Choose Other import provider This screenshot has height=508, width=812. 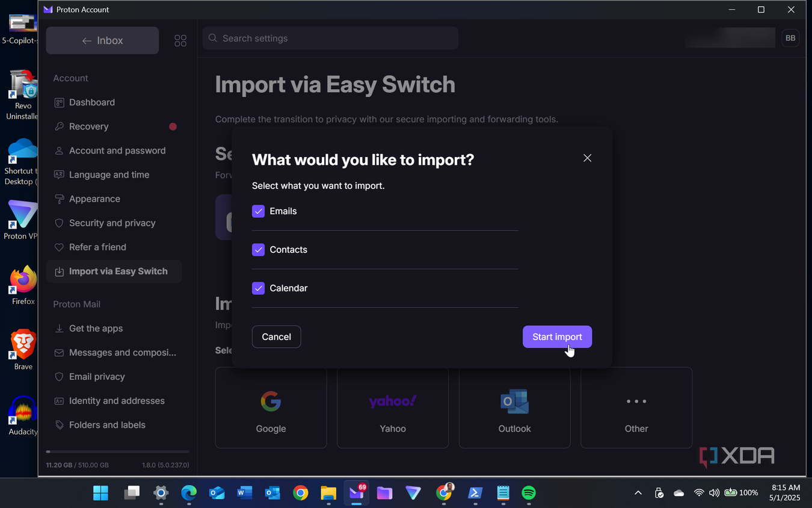636,408
